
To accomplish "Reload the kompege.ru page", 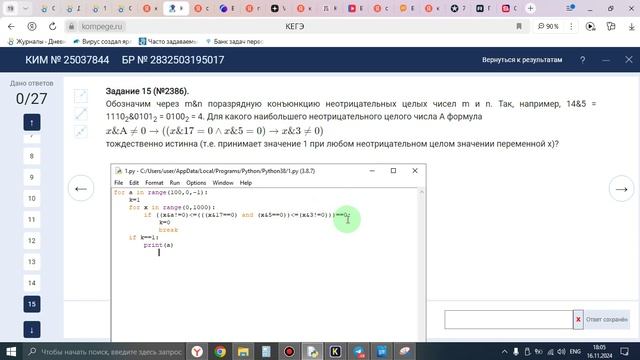I will [x=52, y=27].
